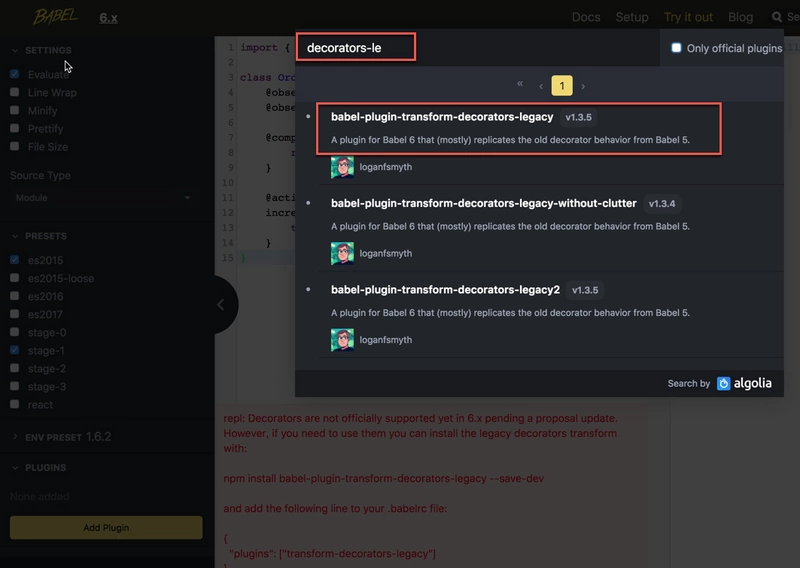Viewport: 800px width, 568px height.
Task: Go to next results page
Action: click(583, 86)
